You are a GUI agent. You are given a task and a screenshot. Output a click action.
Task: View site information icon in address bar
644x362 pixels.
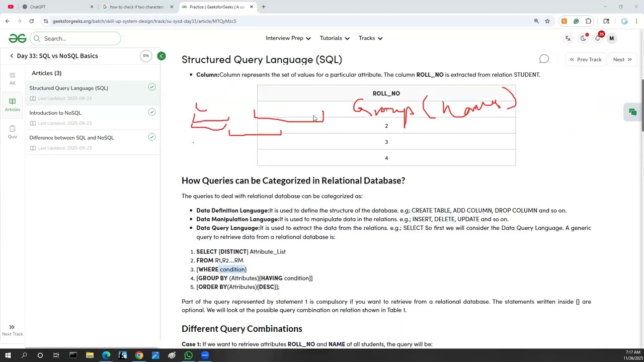pos(46,21)
